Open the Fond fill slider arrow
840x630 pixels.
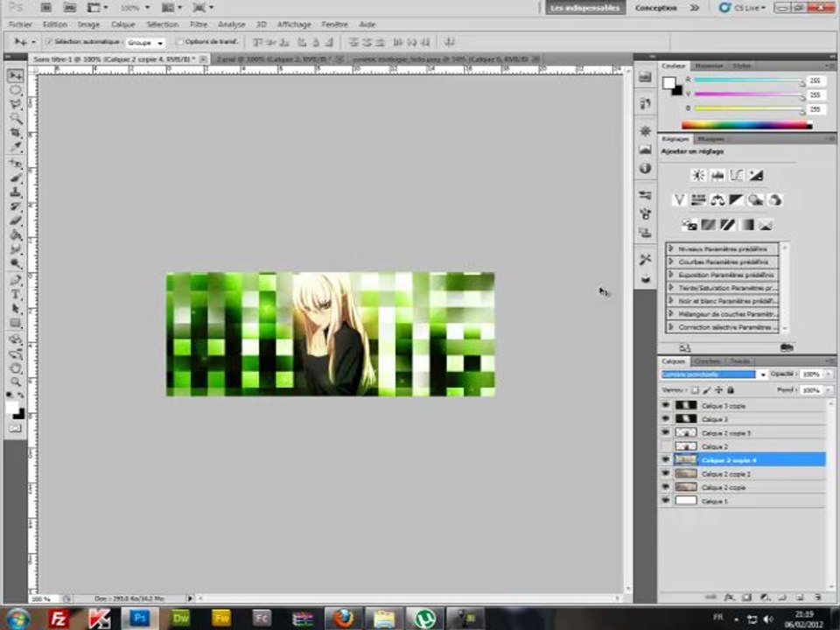(829, 390)
